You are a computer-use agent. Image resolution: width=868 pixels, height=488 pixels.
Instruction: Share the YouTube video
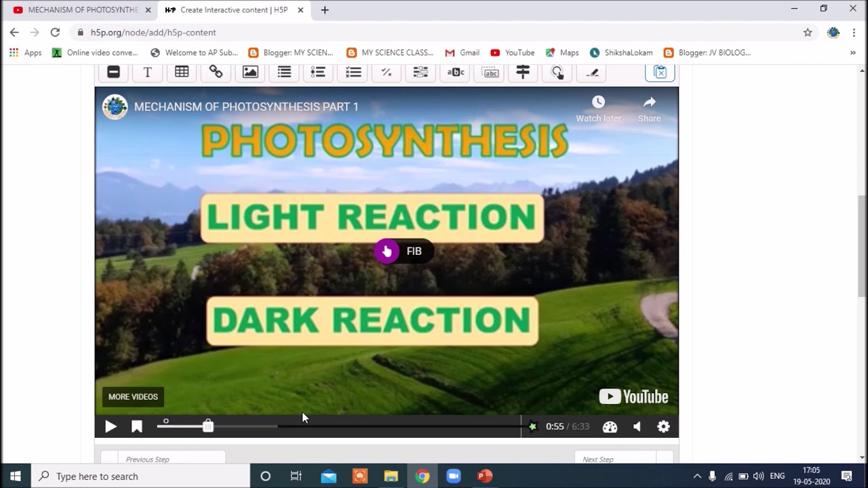[649, 108]
